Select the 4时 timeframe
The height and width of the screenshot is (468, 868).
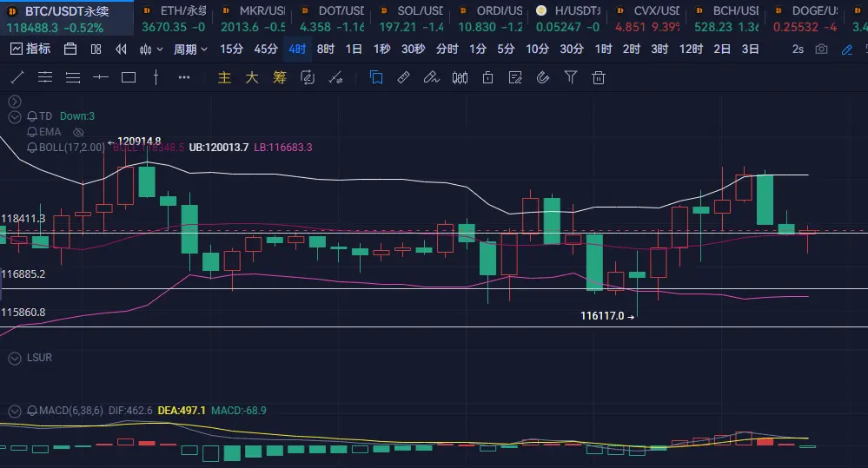[297, 49]
